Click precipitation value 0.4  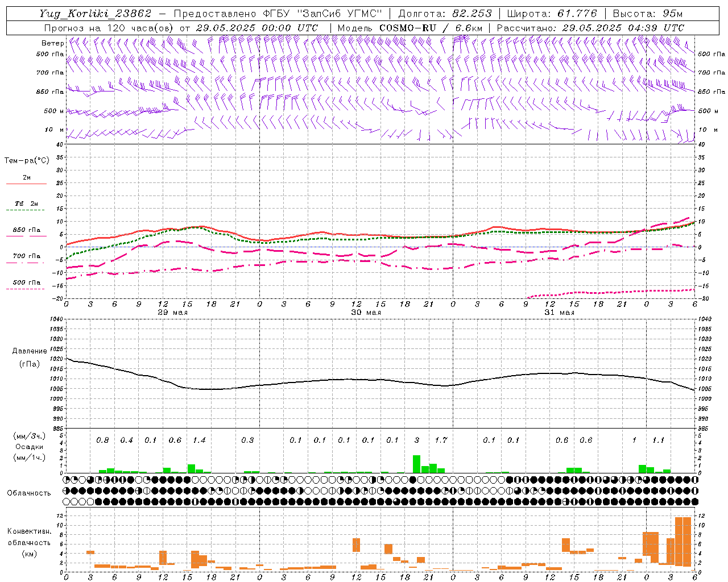point(126,440)
